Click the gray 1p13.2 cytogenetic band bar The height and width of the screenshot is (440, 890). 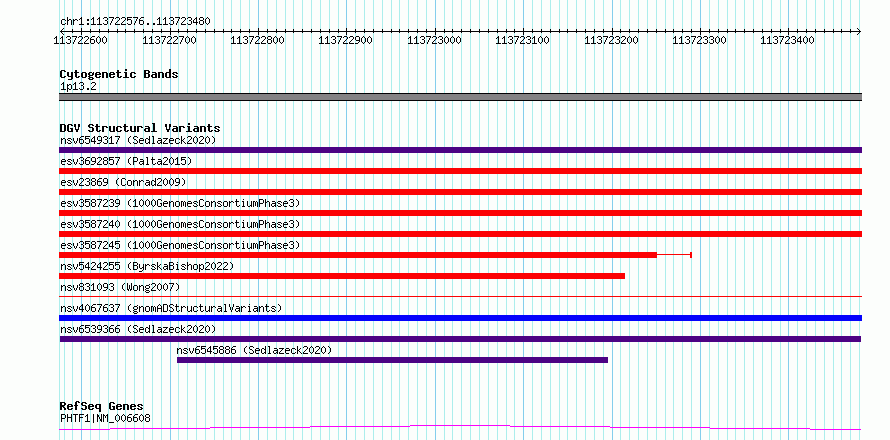460,97
